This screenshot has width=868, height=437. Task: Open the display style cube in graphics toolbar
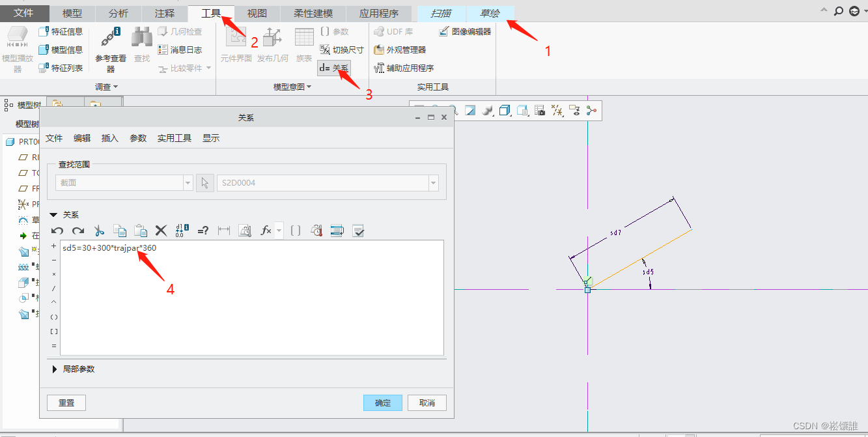pos(505,111)
